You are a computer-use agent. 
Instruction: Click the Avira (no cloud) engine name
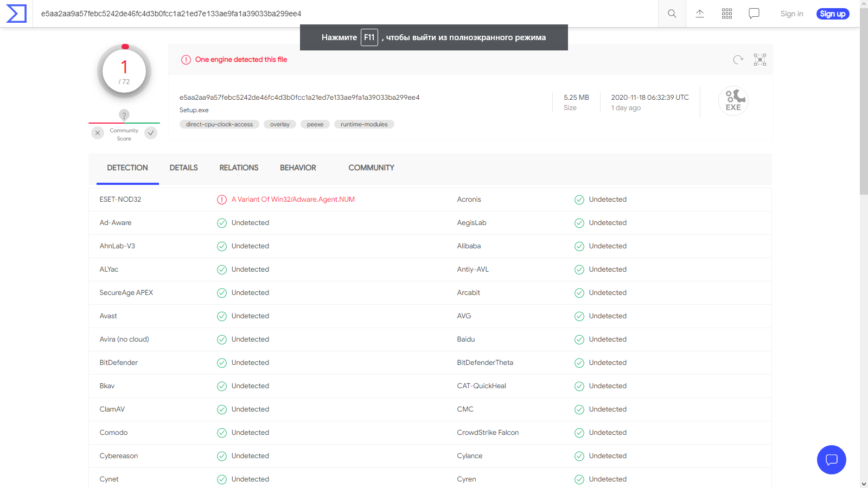tap(124, 339)
